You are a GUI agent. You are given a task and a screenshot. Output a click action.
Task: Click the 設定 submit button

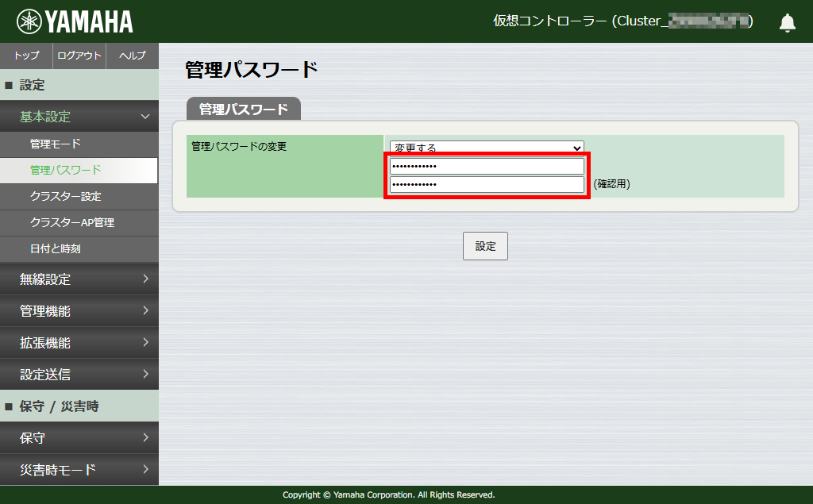(485, 246)
